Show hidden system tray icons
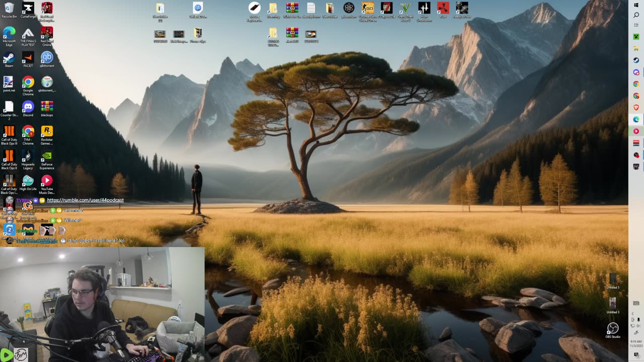Screen dimensions: 644x362 click(x=633, y=314)
